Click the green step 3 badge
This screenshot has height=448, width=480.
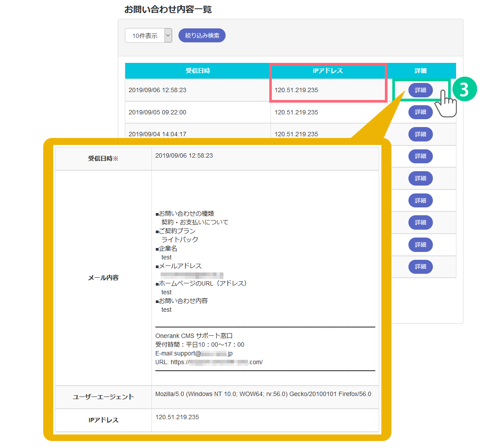pos(464,90)
